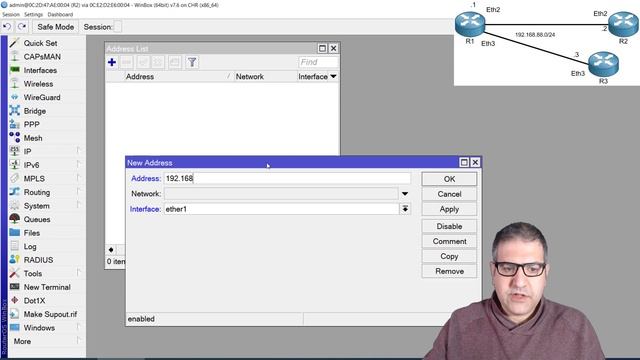Click the blue plus Add button in Address List
Viewport: 640px width, 360px height.
click(112, 62)
